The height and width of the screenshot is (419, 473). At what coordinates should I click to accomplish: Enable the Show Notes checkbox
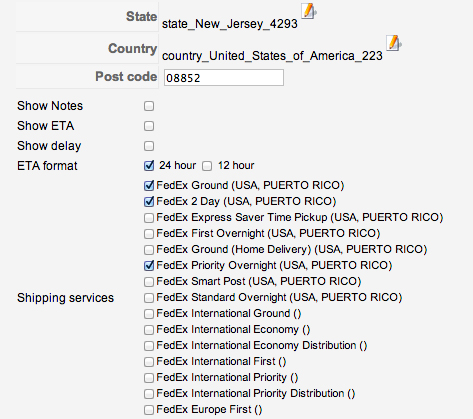click(149, 106)
